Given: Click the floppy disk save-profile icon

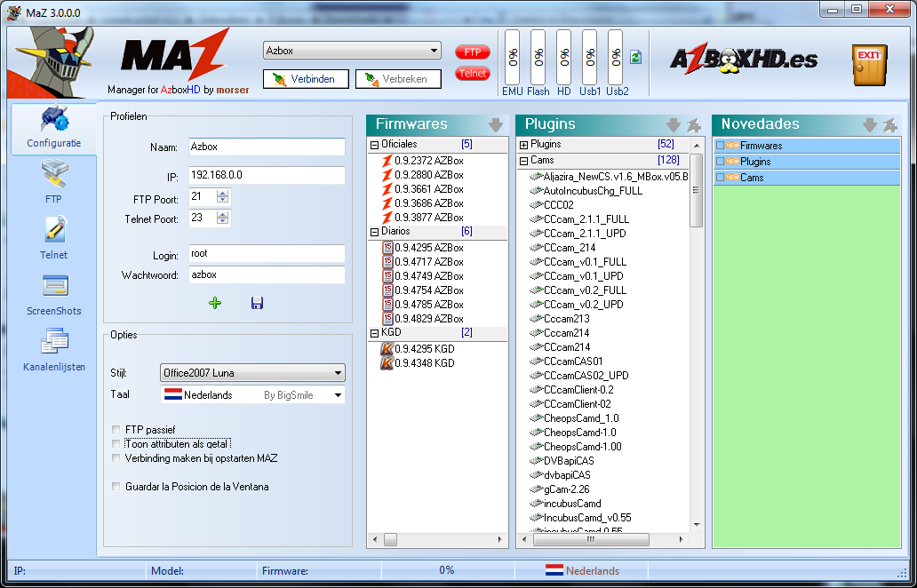Looking at the screenshot, I should [257, 303].
